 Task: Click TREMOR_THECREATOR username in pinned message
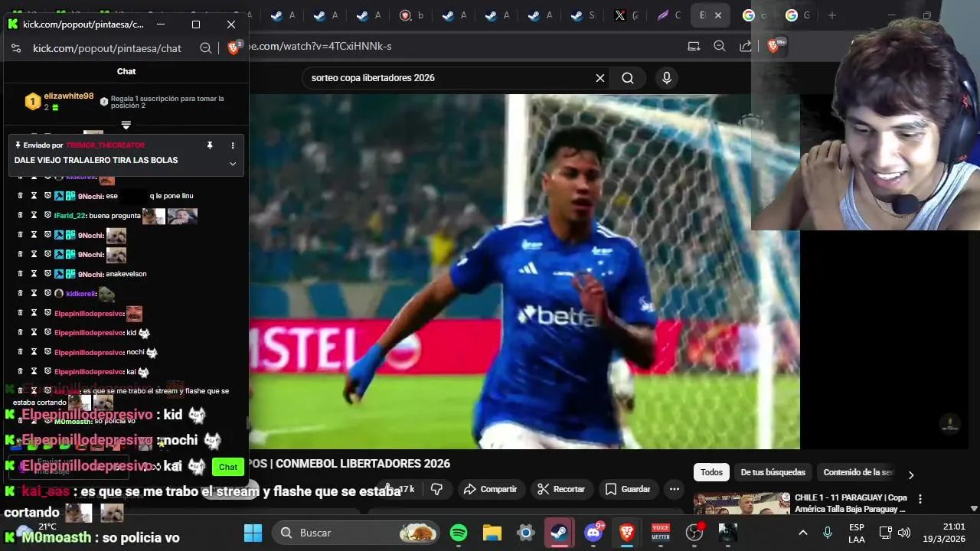coord(105,145)
